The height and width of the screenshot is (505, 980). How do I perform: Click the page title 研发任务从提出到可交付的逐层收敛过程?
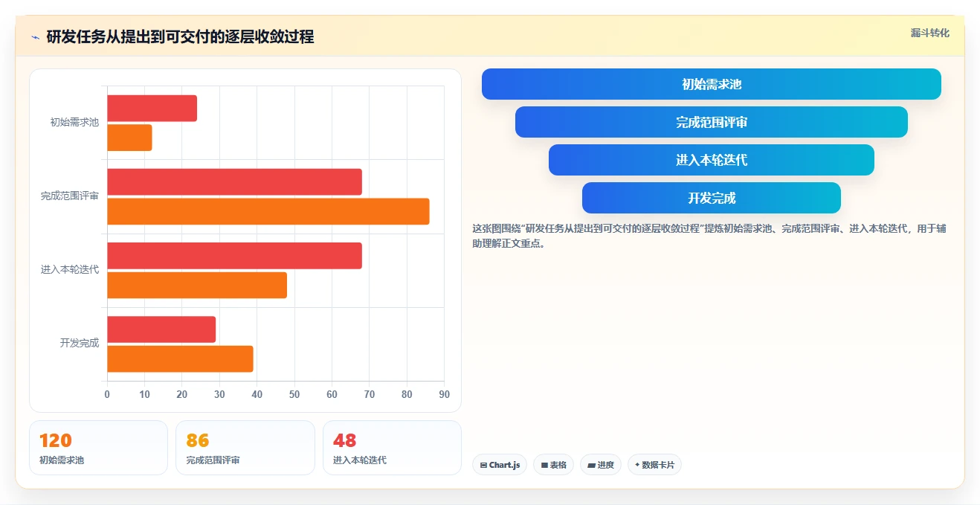pos(180,36)
